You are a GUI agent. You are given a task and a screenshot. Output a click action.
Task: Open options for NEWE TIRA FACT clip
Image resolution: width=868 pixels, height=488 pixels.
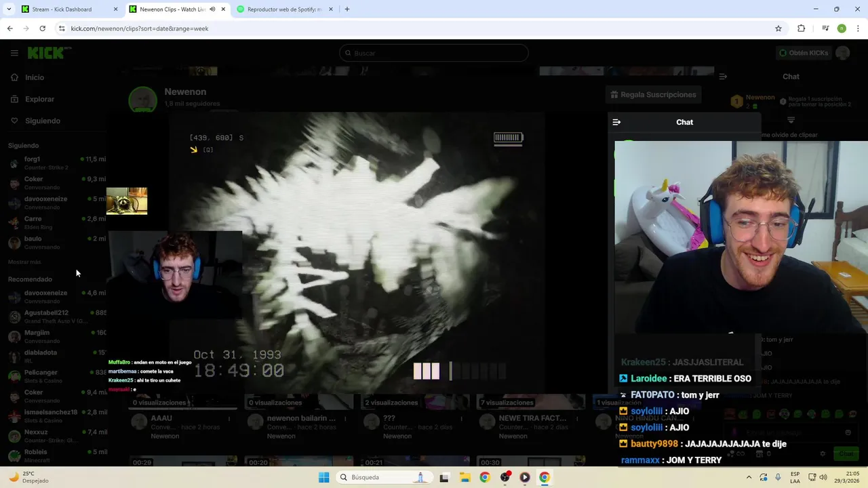coord(577,419)
